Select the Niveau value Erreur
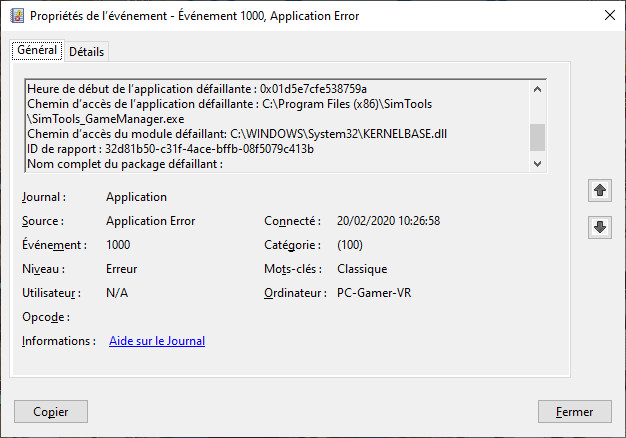 pos(122,269)
